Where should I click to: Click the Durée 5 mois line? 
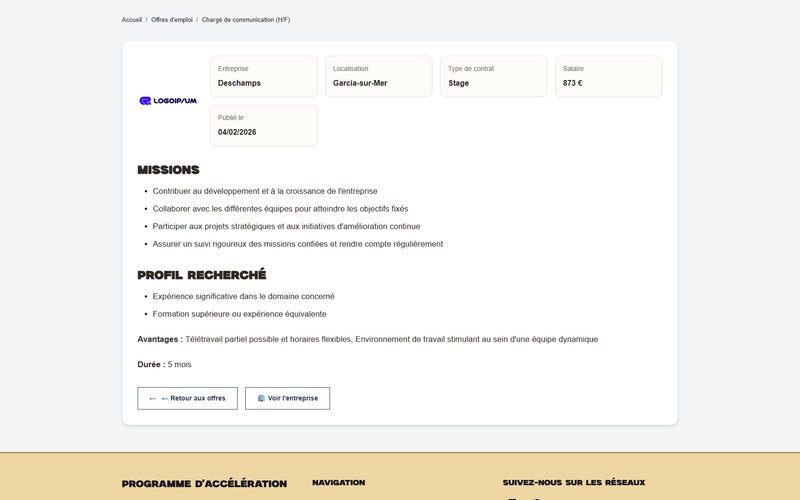tap(164, 365)
